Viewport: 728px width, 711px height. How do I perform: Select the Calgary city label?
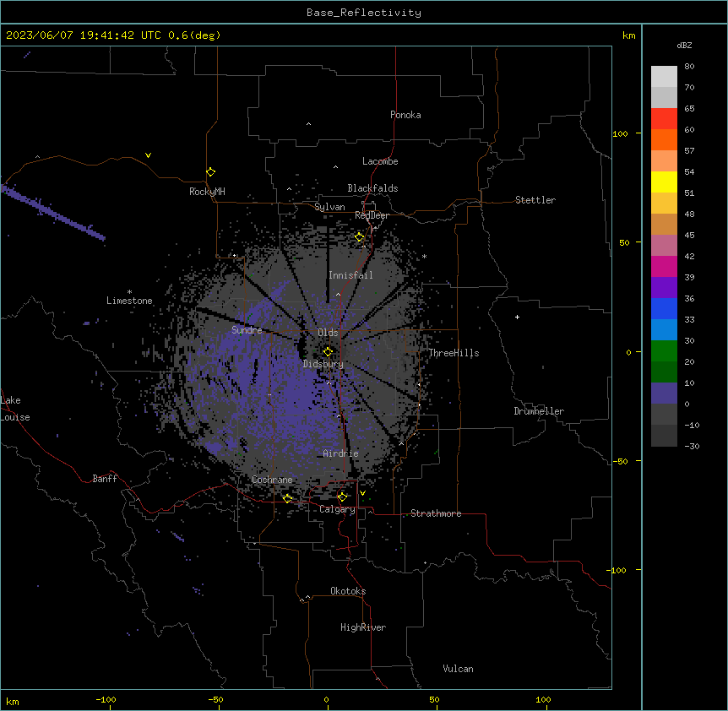337,509
